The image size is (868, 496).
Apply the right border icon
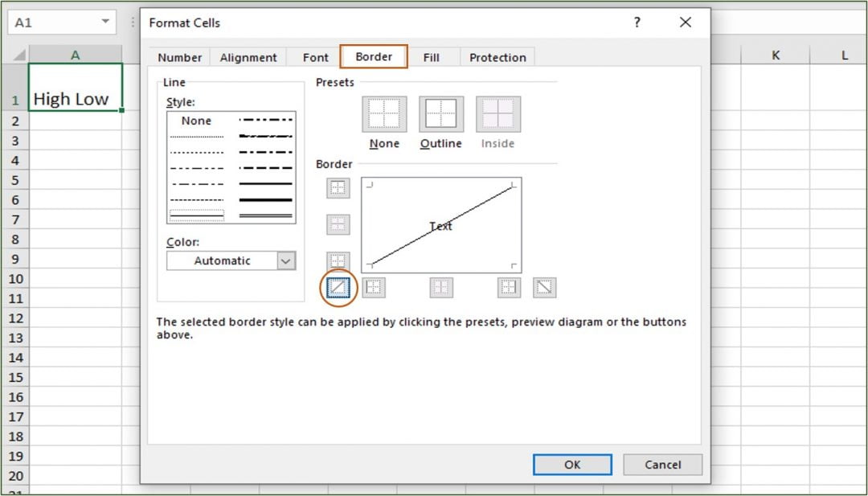point(507,288)
